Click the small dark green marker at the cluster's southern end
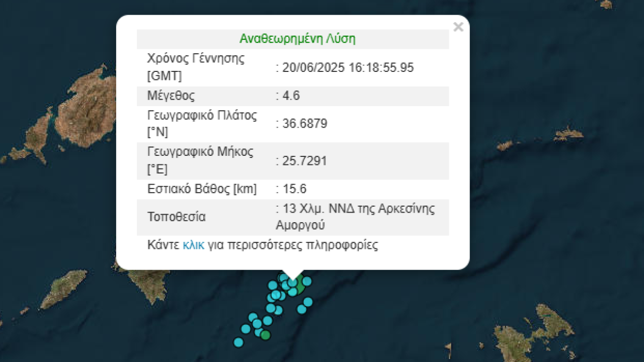 click(266, 335)
